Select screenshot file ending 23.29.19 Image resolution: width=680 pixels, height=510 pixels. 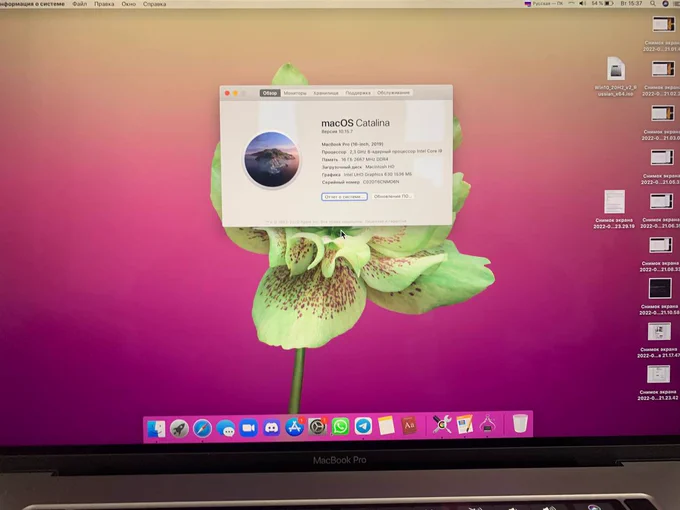[x=614, y=209]
